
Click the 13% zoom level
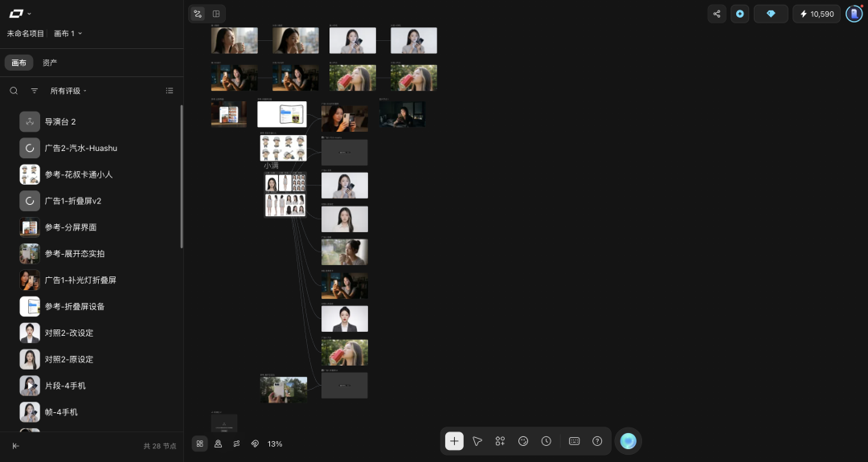(275, 444)
